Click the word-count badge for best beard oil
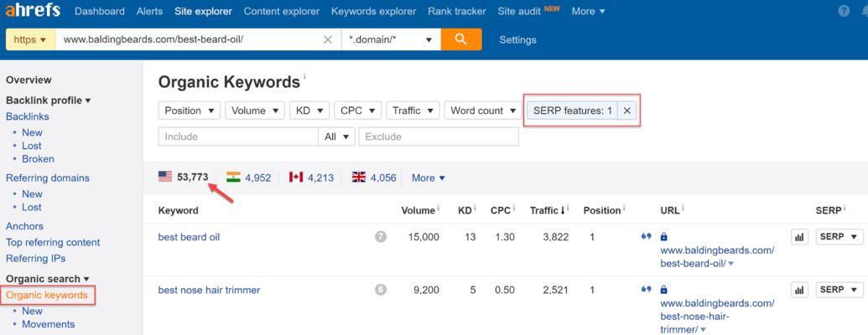Viewport: 868px width, 335px height. 380,237
